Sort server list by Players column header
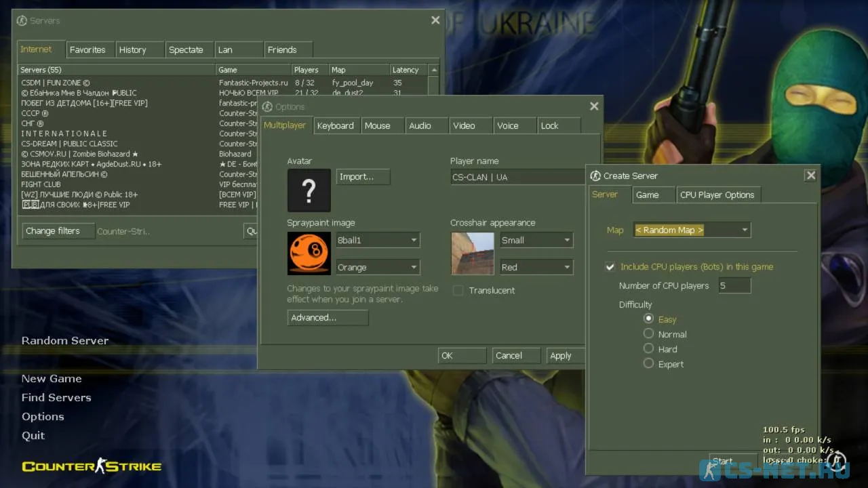Screen dimensions: 868x488 [310, 70]
